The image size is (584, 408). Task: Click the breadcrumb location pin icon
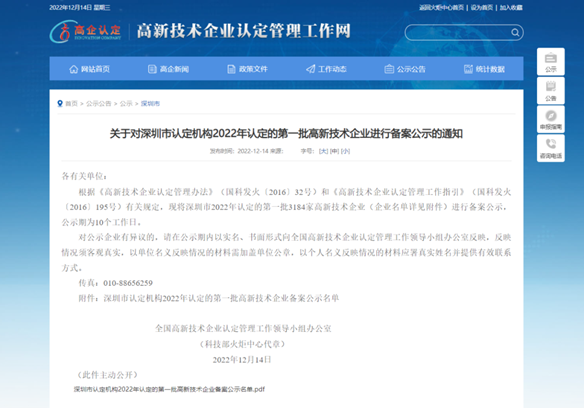[x=60, y=103]
